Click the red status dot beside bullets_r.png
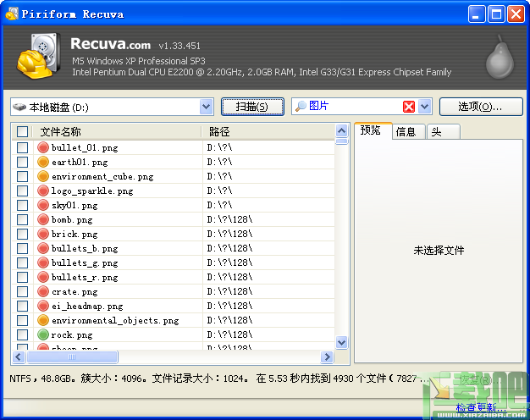530x420 pixels. 43,277
